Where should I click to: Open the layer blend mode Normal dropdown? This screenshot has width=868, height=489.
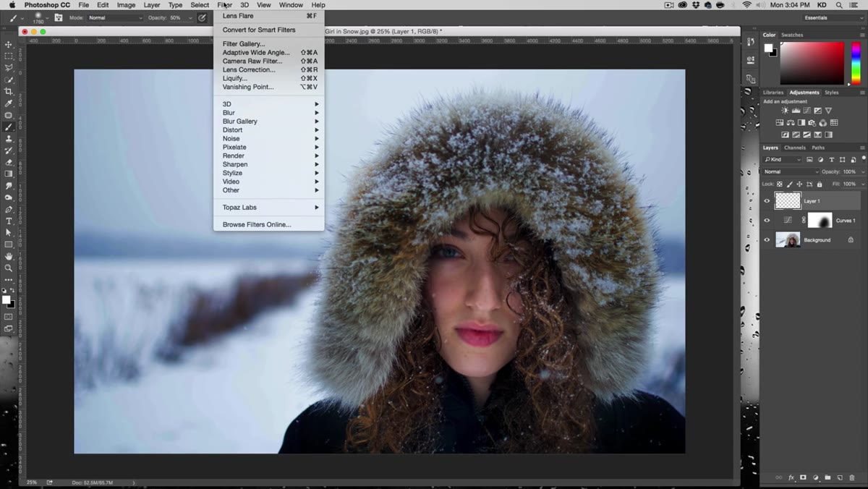click(791, 172)
